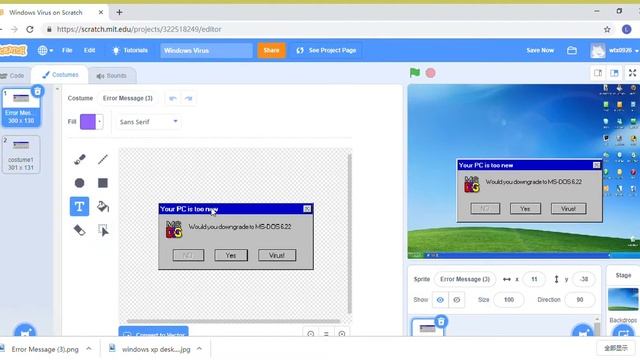The image size is (640, 360).
Task: Choose the Select marquee tool
Action: (103, 230)
